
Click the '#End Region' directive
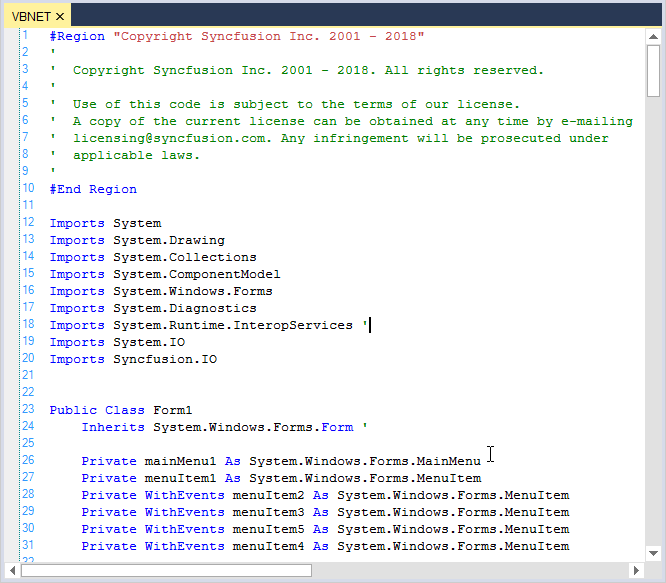93,189
